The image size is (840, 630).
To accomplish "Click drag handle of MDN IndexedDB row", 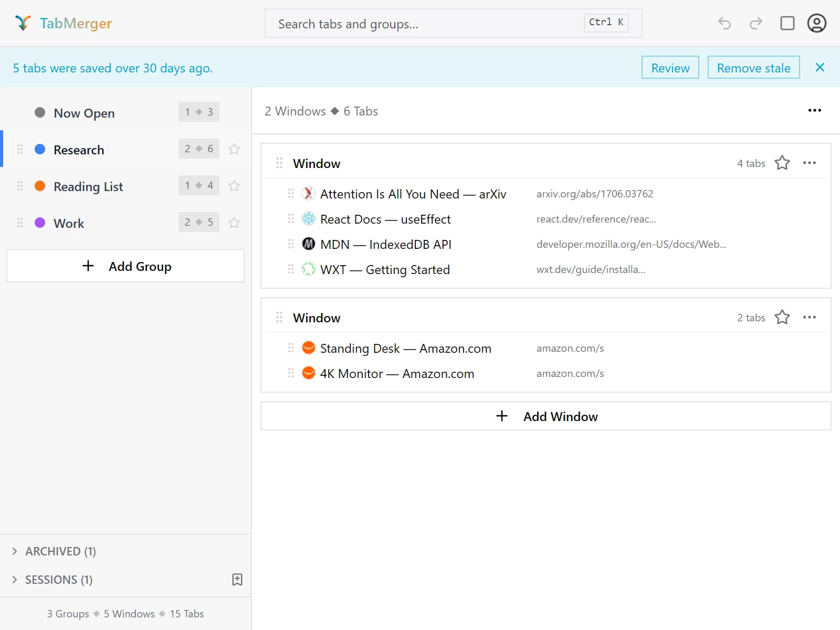I will pyautogui.click(x=291, y=244).
